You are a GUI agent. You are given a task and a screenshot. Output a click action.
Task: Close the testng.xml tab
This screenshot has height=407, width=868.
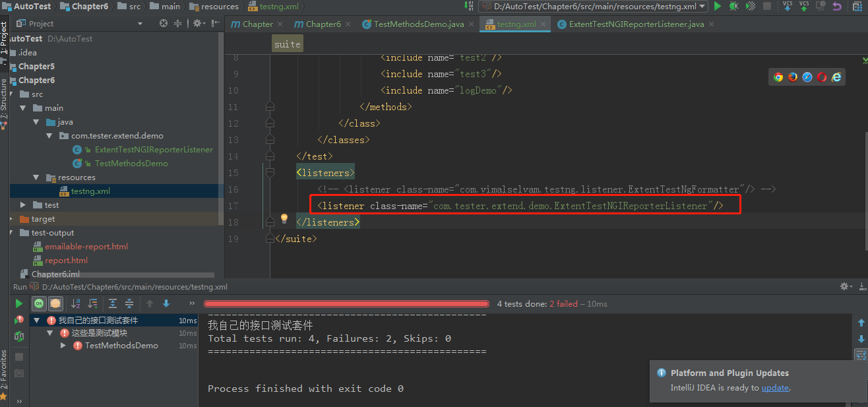pyautogui.click(x=543, y=24)
